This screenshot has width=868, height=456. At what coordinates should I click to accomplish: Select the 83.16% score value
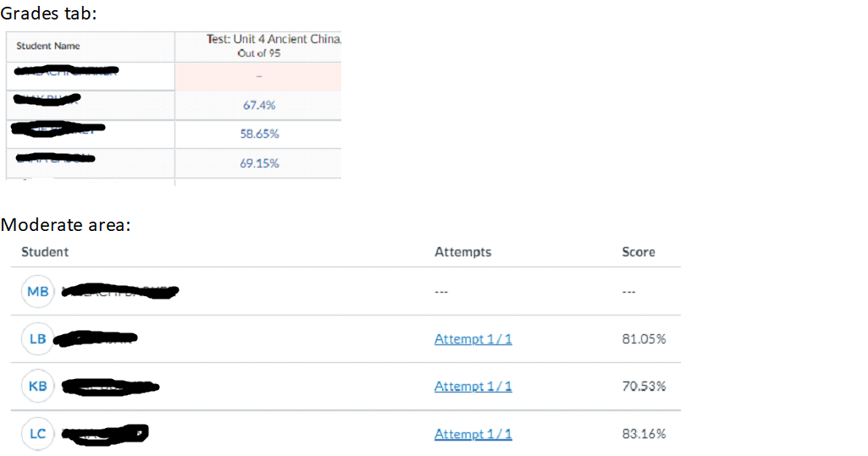pyautogui.click(x=644, y=434)
